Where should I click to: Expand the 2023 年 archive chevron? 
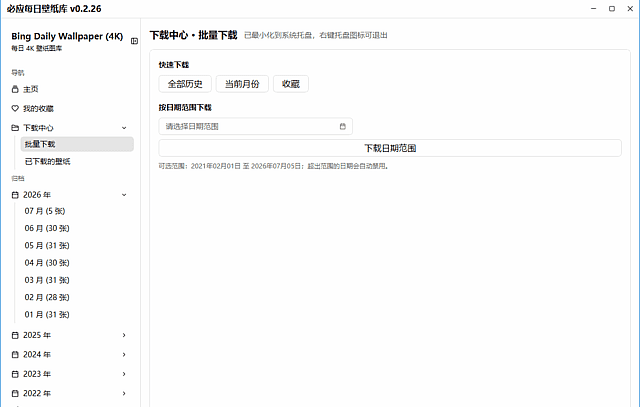click(x=124, y=374)
